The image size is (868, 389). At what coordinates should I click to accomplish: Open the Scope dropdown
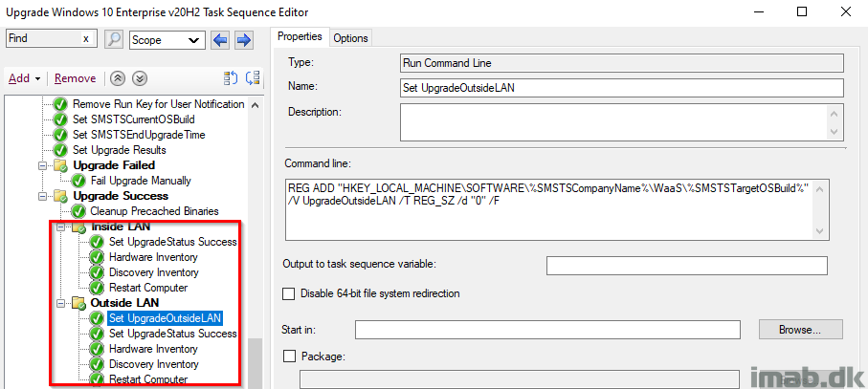[167, 40]
